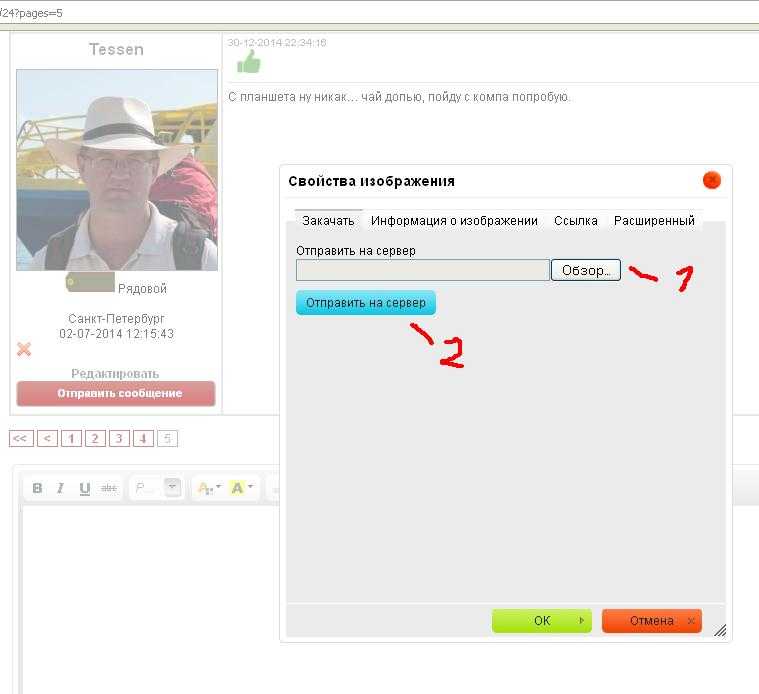Click the registration date 02-07-2014 text
The width and height of the screenshot is (759, 694).
coord(116,334)
